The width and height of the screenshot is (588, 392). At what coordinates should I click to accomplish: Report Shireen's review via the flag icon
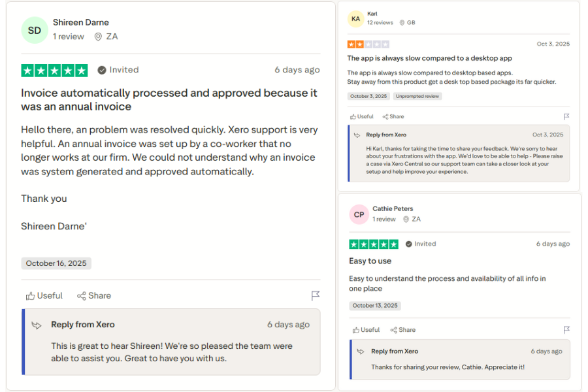pos(317,295)
